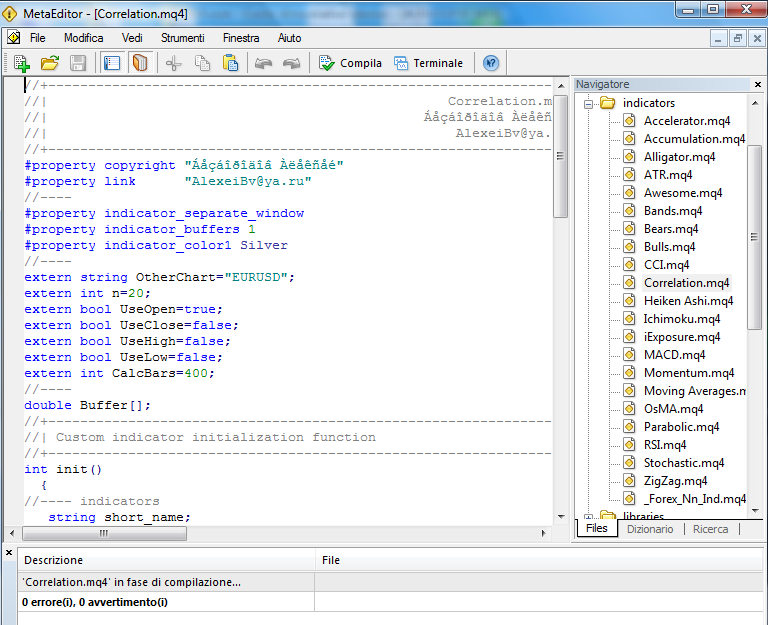
Task: Select Moving Averages file in navigator
Action: [695, 391]
